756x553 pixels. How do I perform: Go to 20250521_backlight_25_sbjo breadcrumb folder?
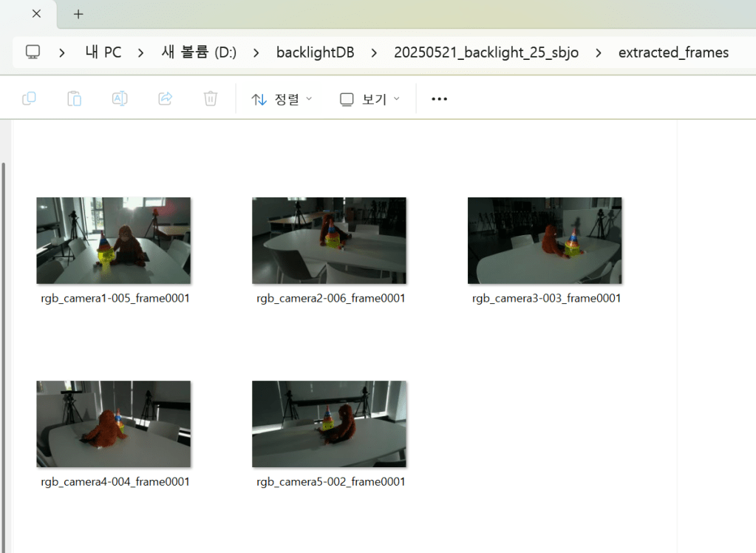pos(486,52)
